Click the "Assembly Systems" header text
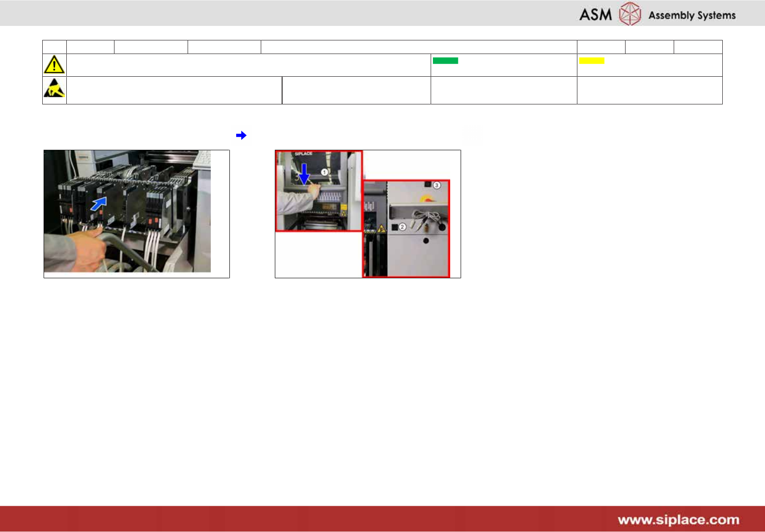 point(692,15)
